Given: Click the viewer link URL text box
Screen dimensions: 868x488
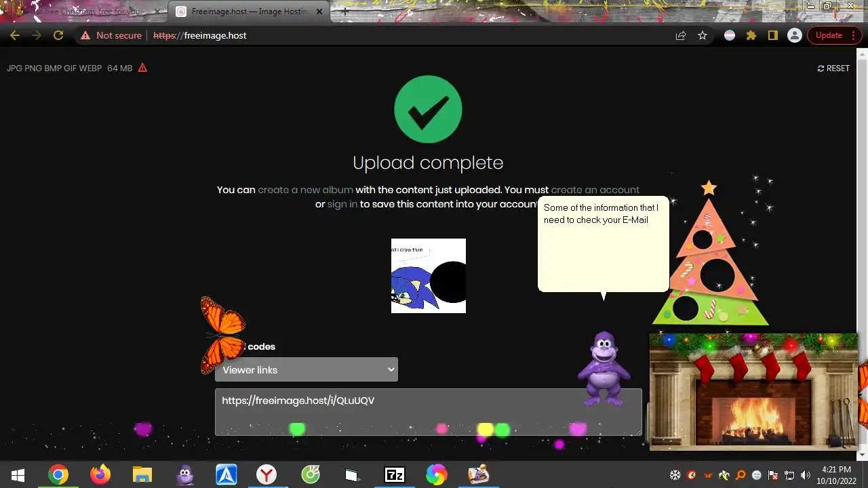Looking at the screenshot, I should [428, 412].
